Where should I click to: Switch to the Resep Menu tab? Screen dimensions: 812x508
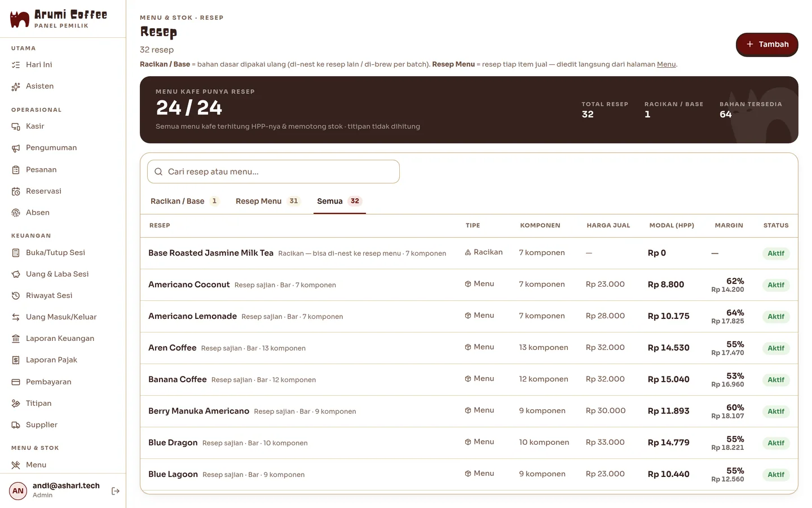[x=268, y=201]
